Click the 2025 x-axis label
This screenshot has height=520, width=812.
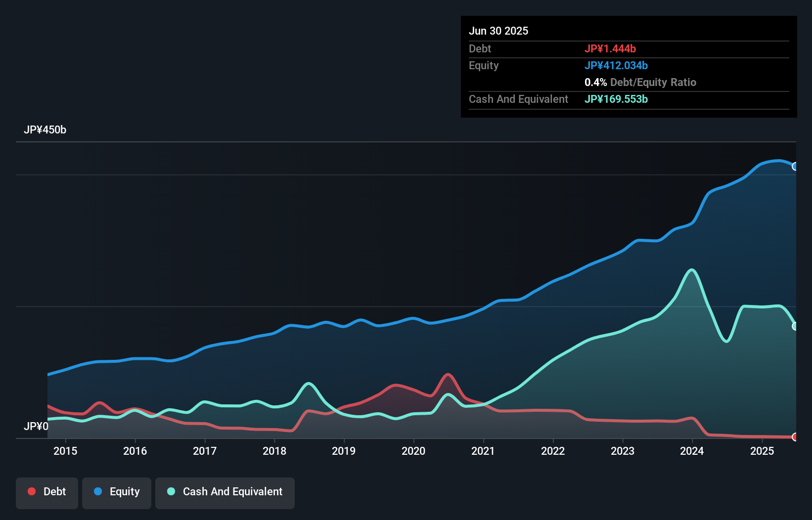coord(762,451)
